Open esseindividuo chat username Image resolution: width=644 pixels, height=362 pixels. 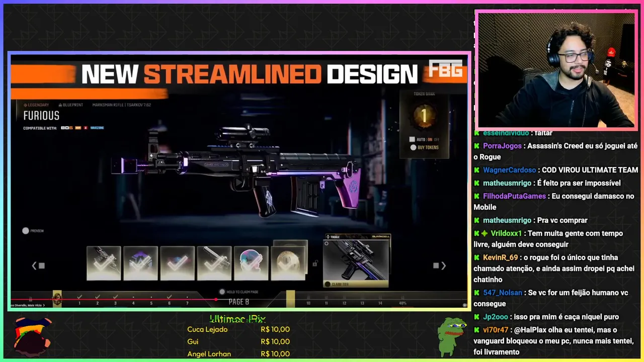(x=506, y=133)
